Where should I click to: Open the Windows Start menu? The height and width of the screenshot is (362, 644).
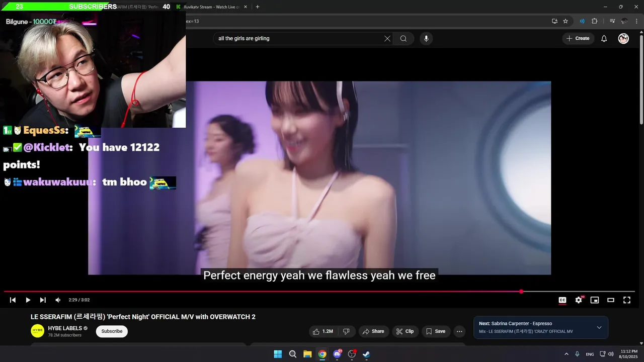(x=278, y=354)
